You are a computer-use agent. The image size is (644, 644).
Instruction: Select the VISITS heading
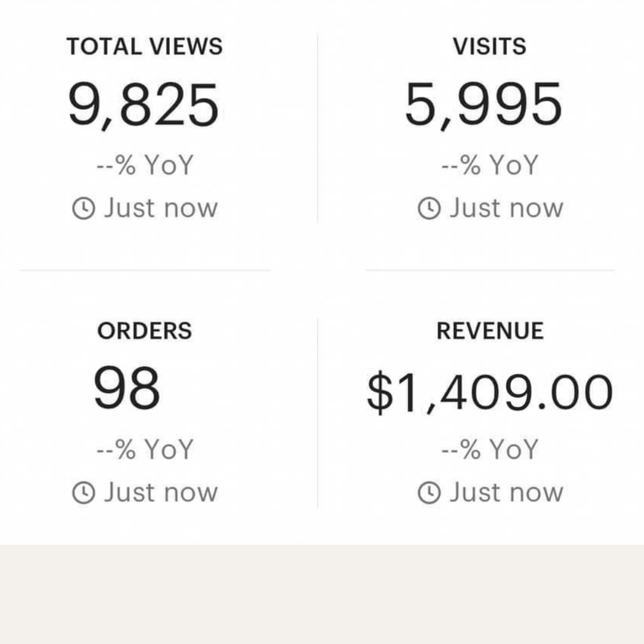(x=490, y=47)
